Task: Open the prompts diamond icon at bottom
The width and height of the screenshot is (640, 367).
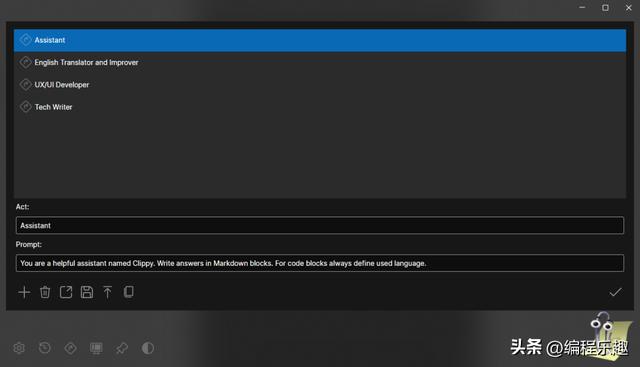Action: pyautogui.click(x=70, y=348)
